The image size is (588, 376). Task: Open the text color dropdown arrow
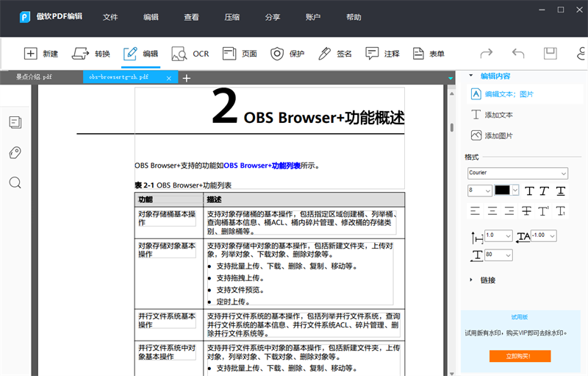[515, 191]
